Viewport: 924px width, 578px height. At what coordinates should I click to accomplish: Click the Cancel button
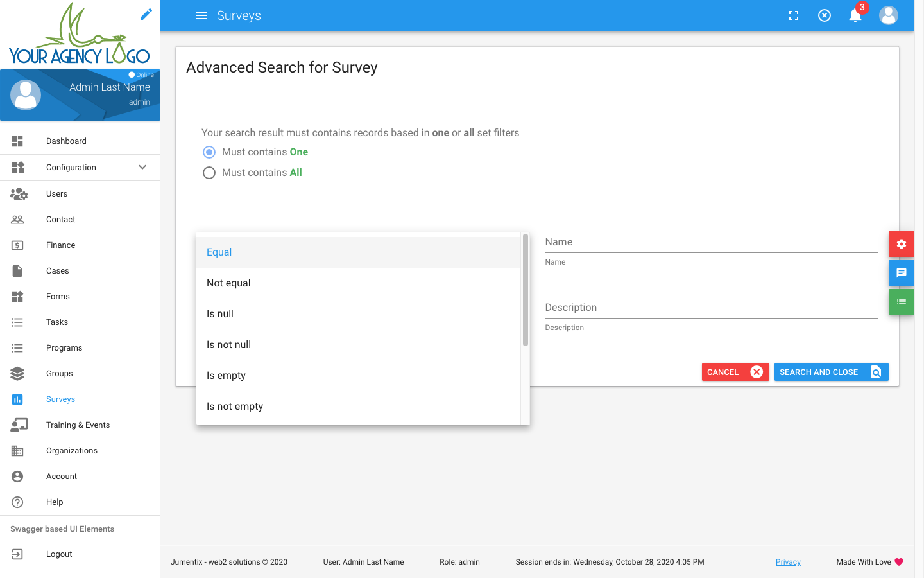[735, 372]
